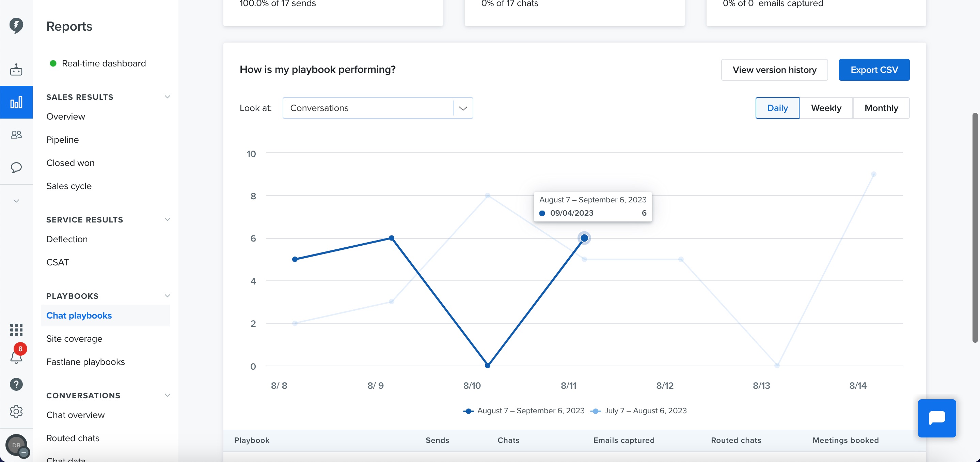Open the contacts people icon

click(16, 135)
